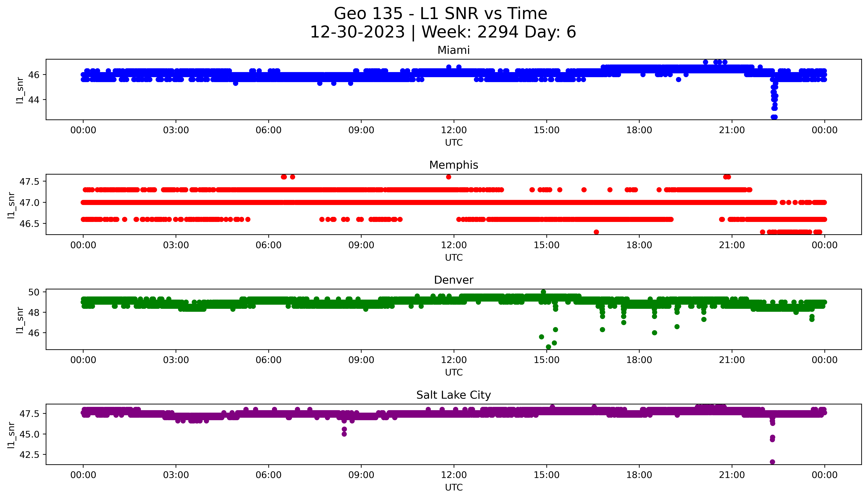This screenshot has width=868, height=499.
Task: Select the Miami subplot title
Action: click(x=454, y=50)
